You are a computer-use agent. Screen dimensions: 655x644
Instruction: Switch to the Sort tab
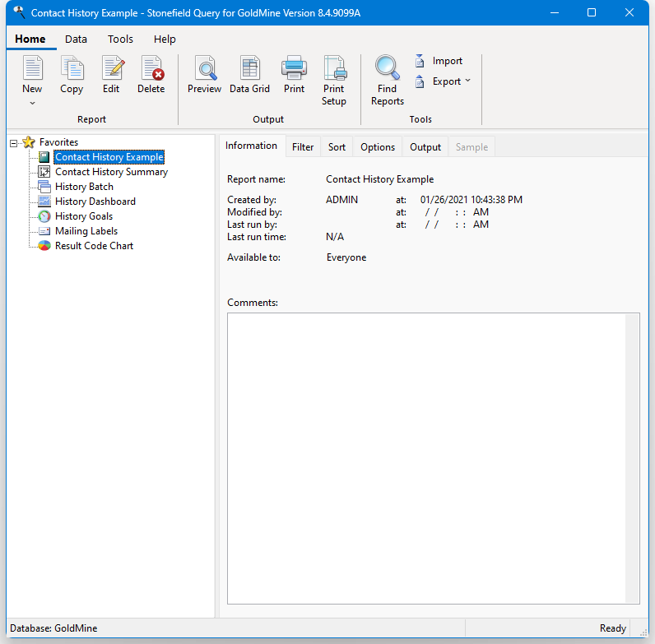337,147
